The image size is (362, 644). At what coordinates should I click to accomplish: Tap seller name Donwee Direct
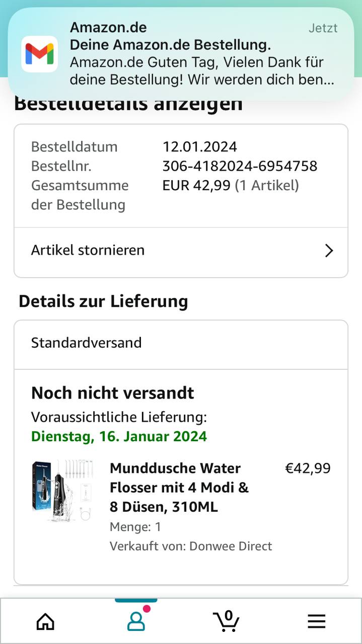pos(230,546)
